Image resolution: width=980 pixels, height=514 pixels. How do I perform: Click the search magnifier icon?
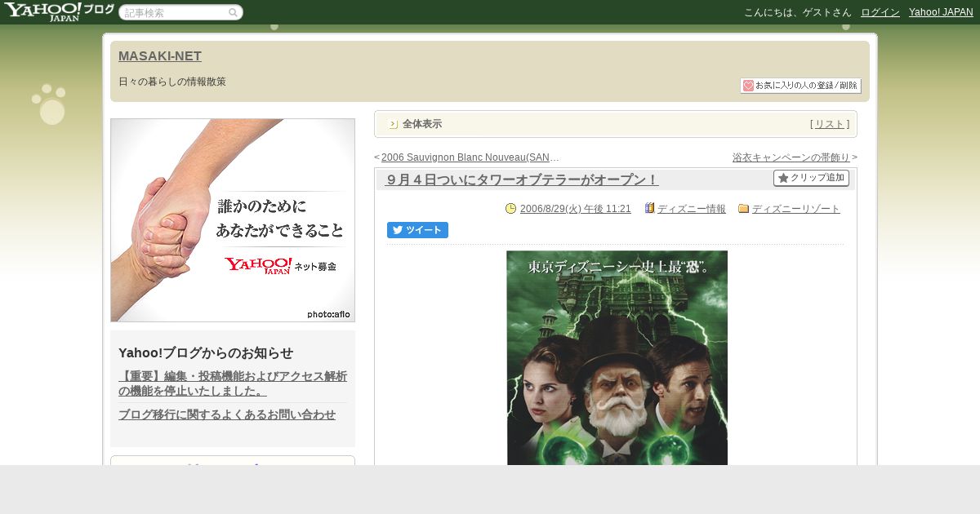[233, 12]
